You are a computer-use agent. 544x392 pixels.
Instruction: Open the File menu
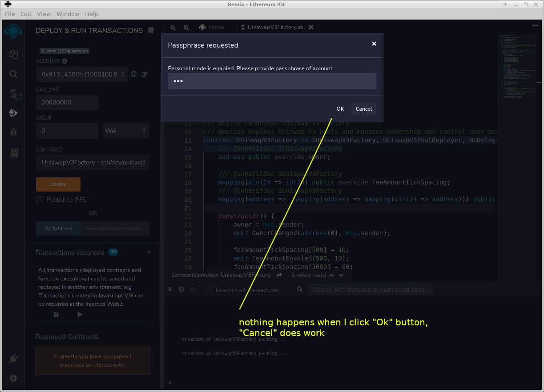click(x=10, y=14)
